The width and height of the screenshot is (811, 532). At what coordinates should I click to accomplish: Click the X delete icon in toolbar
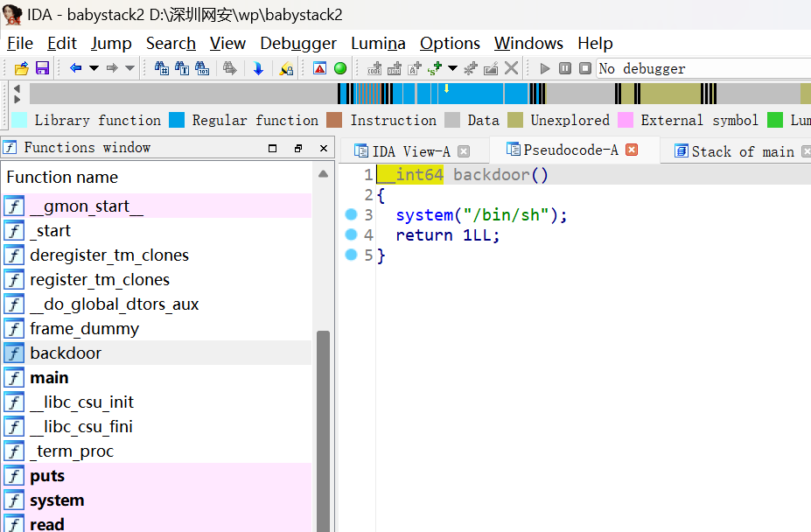(512, 68)
